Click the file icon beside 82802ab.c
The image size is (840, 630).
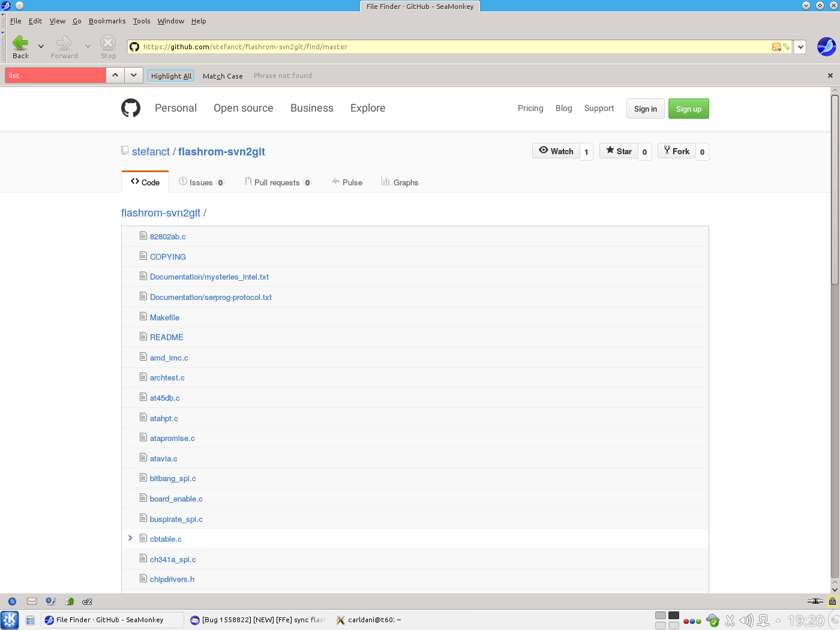tap(143, 236)
